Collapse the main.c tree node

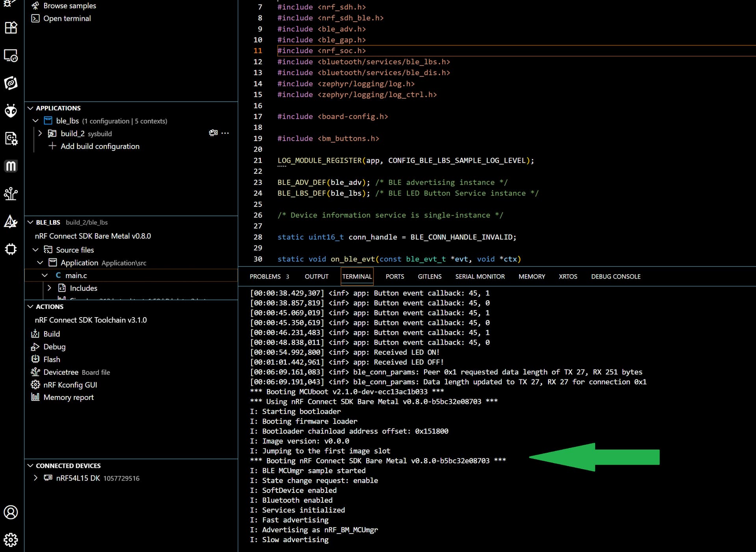pyautogui.click(x=45, y=275)
